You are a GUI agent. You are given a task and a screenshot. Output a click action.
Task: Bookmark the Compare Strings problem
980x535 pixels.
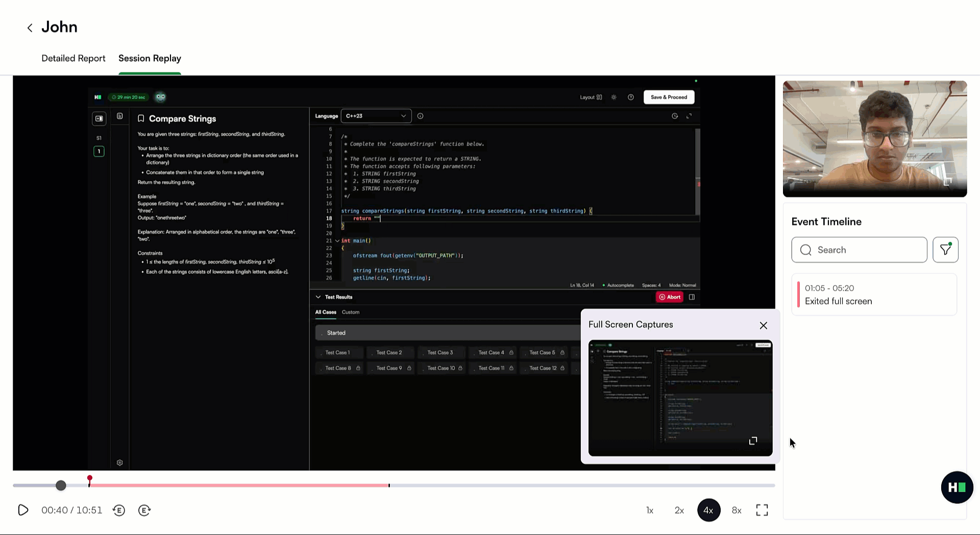point(141,118)
